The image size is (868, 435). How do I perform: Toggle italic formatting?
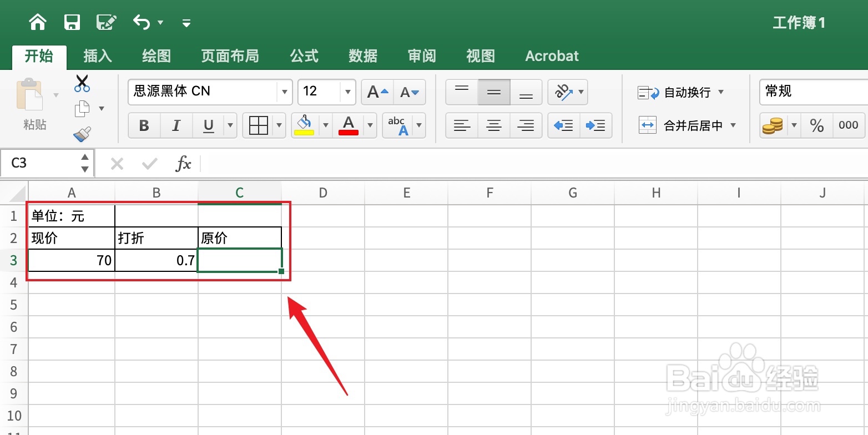(x=176, y=125)
